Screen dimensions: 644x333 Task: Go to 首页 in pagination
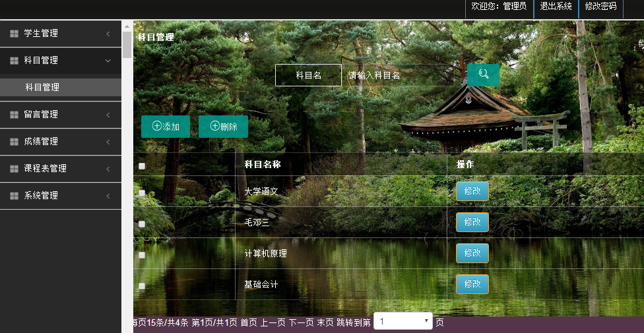[249, 322]
